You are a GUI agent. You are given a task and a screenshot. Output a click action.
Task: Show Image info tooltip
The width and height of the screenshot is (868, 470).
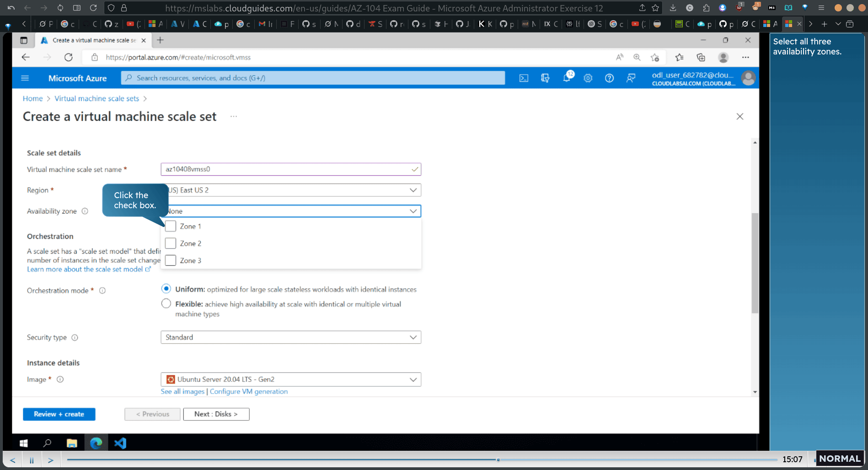(60, 379)
